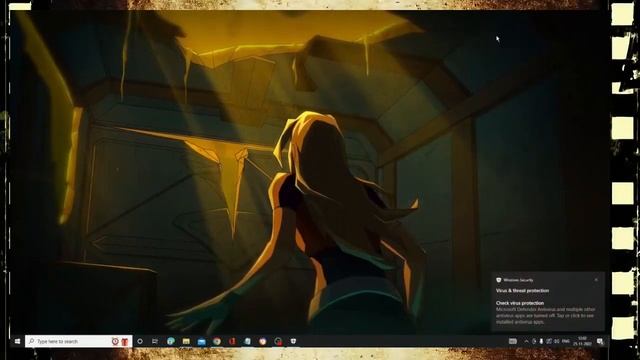Click the Windows Security shield in notification
Image resolution: width=640 pixels, height=360 pixels.
coord(498,280)
